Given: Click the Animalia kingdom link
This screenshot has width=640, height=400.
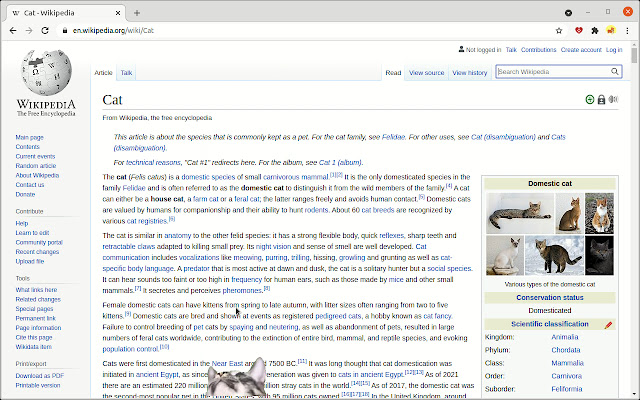Looking at the screenshot, I should [x=564, y=337].
